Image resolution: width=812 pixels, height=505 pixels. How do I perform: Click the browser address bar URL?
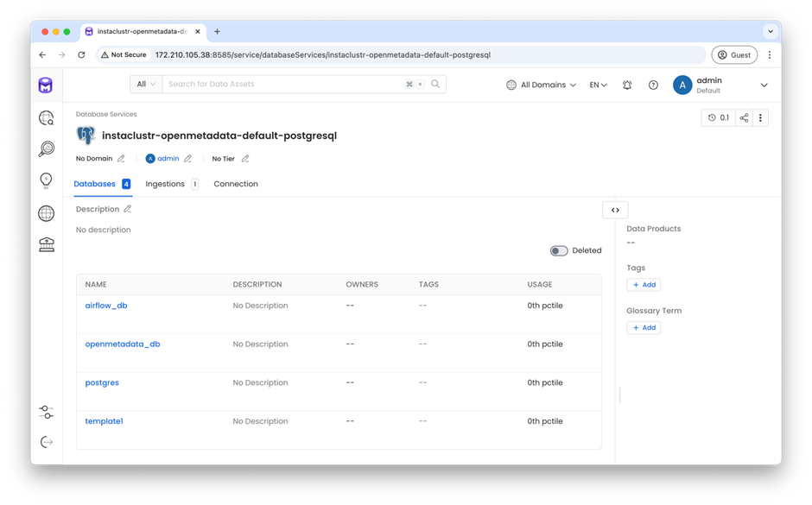322,55
